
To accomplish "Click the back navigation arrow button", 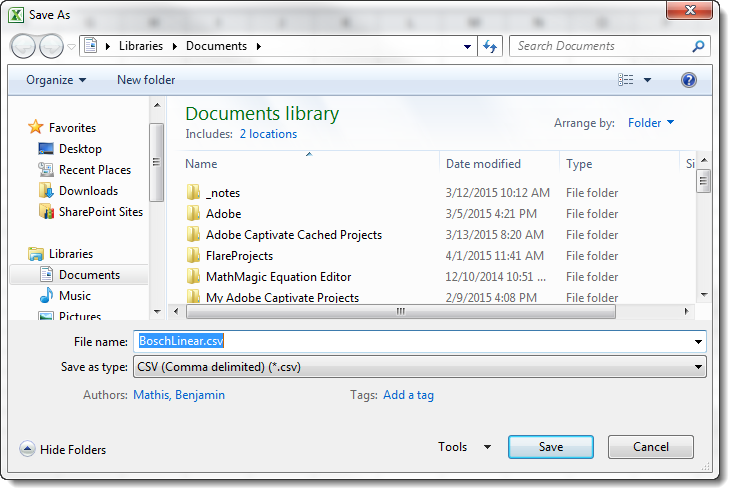I will pos(23,46).
